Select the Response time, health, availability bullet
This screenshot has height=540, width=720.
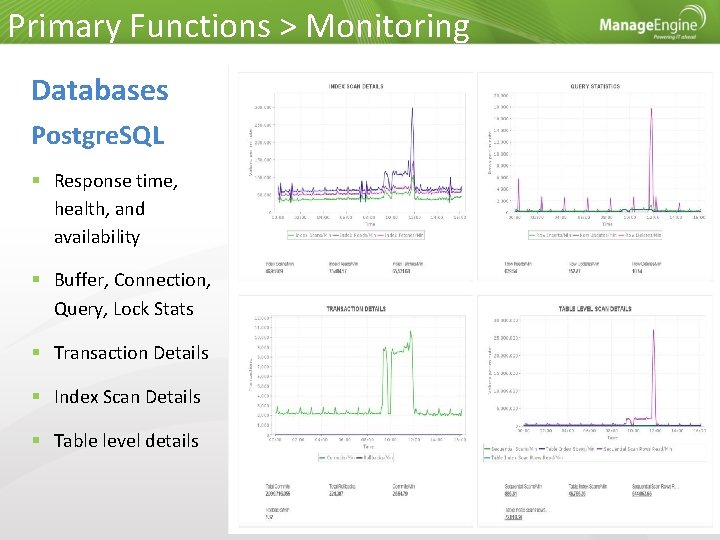(x=116, y=209)
